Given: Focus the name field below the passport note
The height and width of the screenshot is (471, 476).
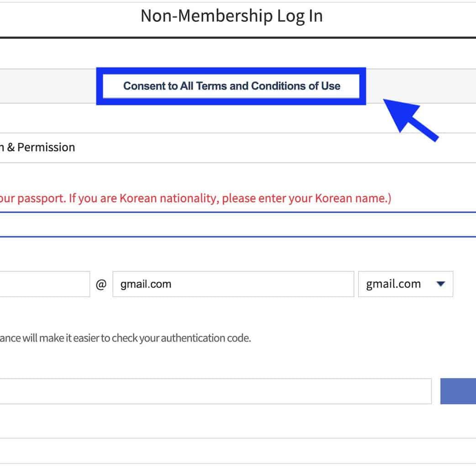Looking at the screenshot, I should coord(238,225).
